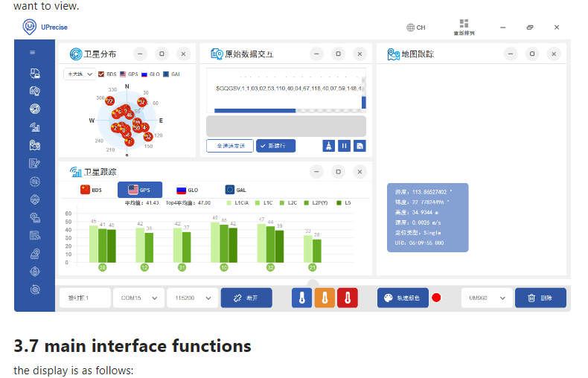Click the sidebar icon below the notepad-pencil icon
This screenshot has width=588, height=378.
pyautogui.click(x=35, y=182)
